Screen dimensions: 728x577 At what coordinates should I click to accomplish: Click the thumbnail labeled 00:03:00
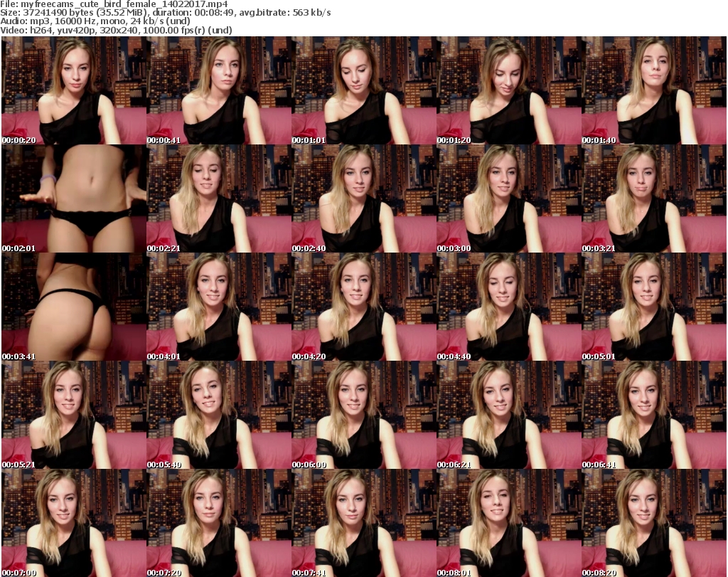[x=509, y=198]
